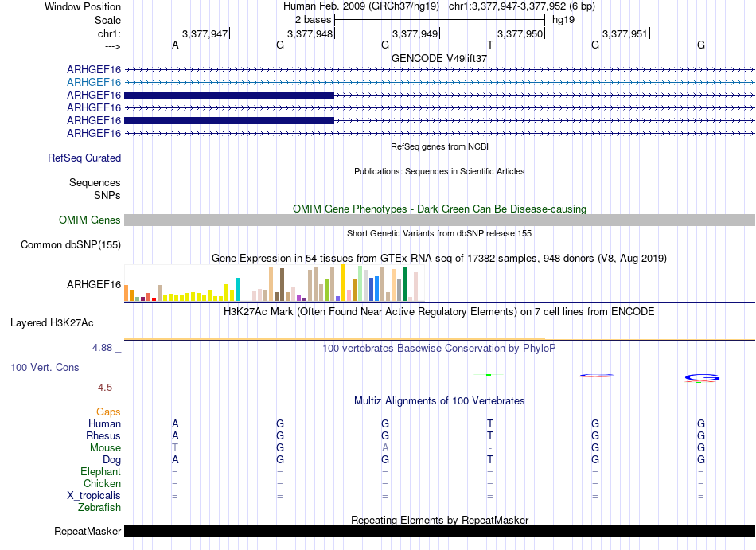Select the light-blue ARHGEF16 transcript label
This screenshot has width=756, height=550.
click(94, 83)
